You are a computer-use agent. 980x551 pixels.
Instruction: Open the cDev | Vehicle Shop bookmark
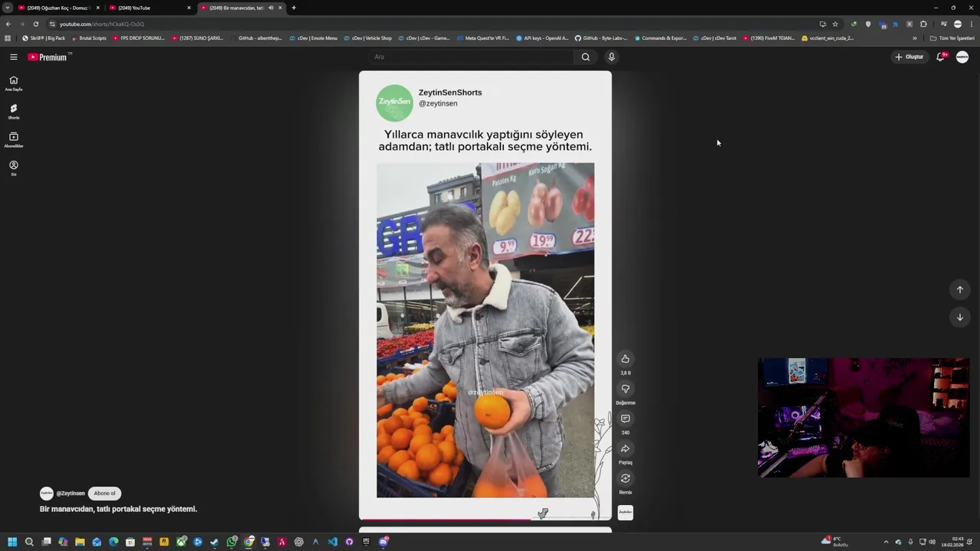tap(367, 38)
